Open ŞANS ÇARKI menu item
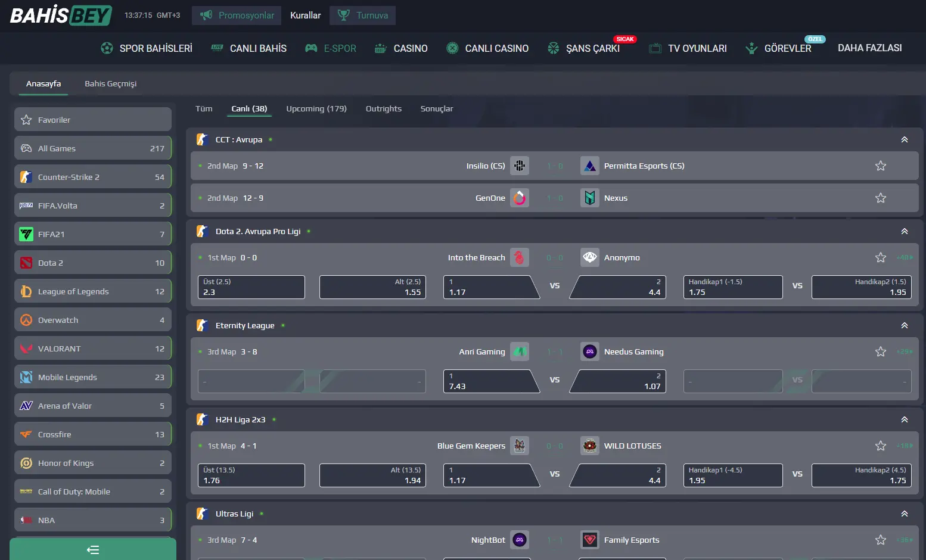Image resolution: width=926 pixels, height=560 pixels. pos(584,48)
